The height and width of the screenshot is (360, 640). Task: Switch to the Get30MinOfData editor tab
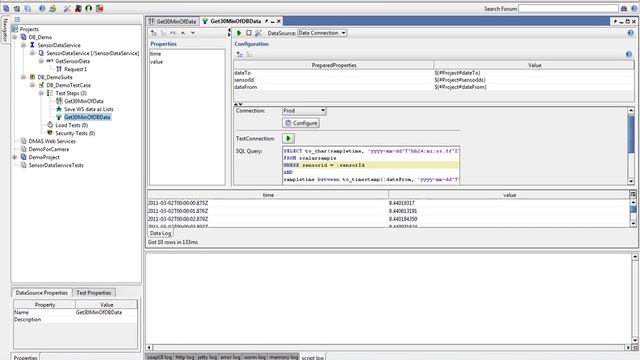pyautogui.click(x=173, y=21)
